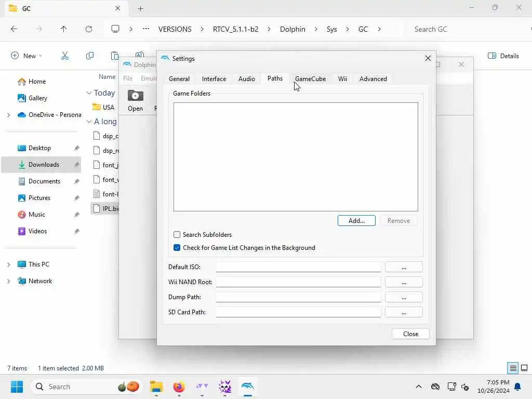Switch to the Interface tab
This screenshot has height=399, width=532.
[x=214, y=79]
